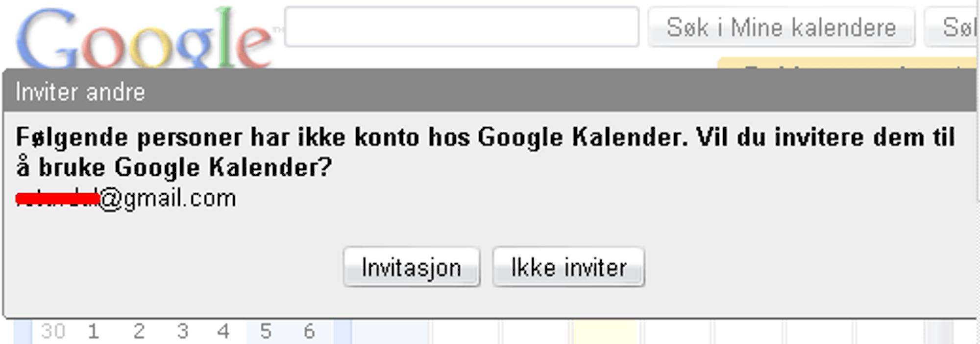
Task: Click the Søk i Mine kalendere button
Action: pos(781,27)
